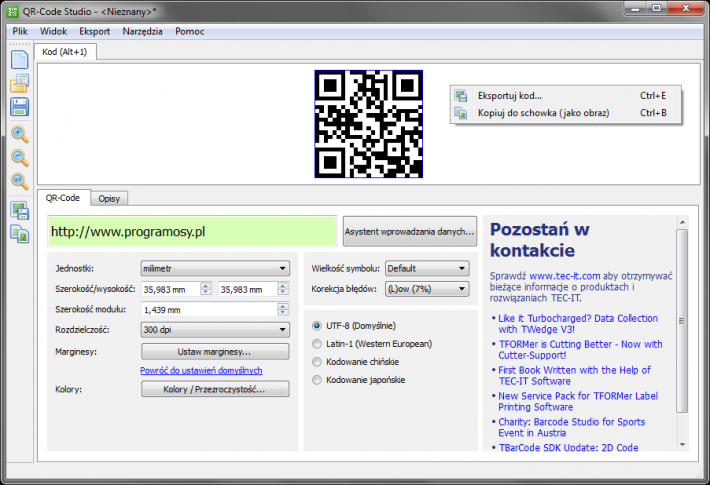Click Powrót do ustawień domyślnych link
This screenshot has width=710, height=485.
click(x=201, y=370)
